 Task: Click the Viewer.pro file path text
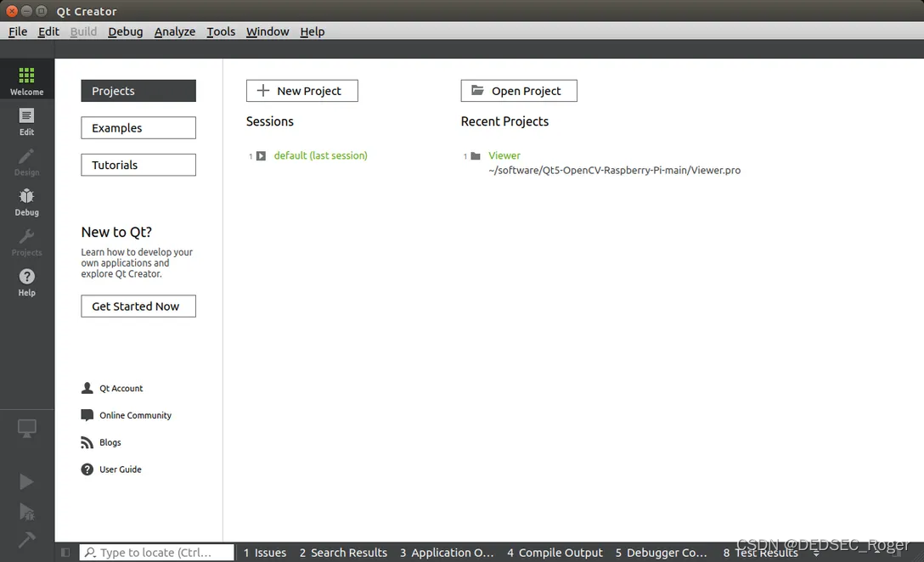pyautogui.click(x=615, y=171)
